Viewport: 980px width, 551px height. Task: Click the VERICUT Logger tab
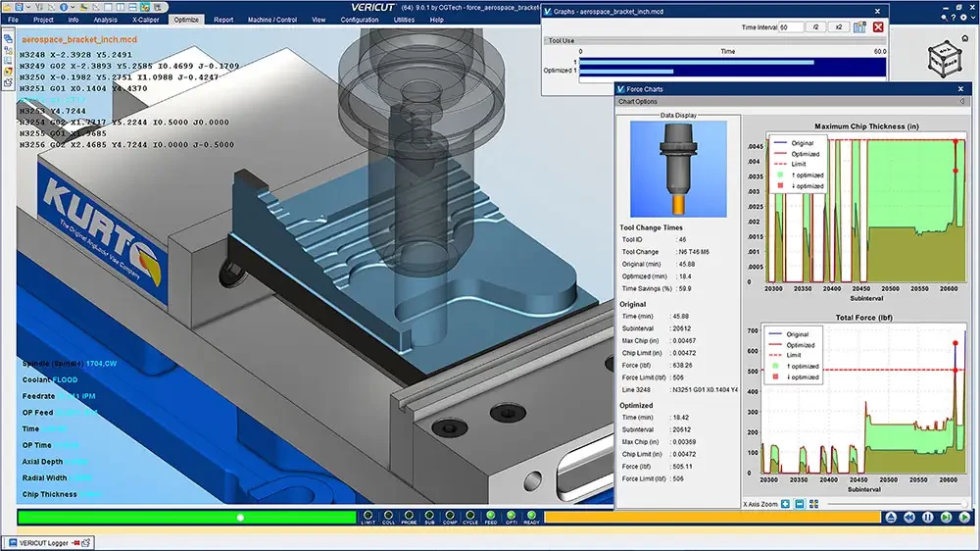point(48,542)
